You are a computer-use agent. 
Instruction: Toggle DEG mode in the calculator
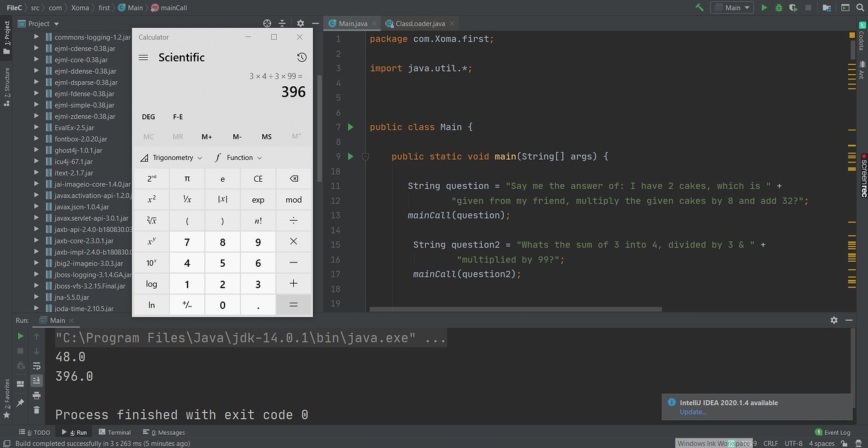(x=148, y=116)
